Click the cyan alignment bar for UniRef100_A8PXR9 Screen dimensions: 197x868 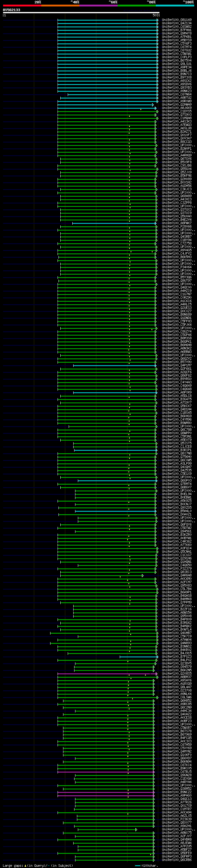[x=115, y=392]
